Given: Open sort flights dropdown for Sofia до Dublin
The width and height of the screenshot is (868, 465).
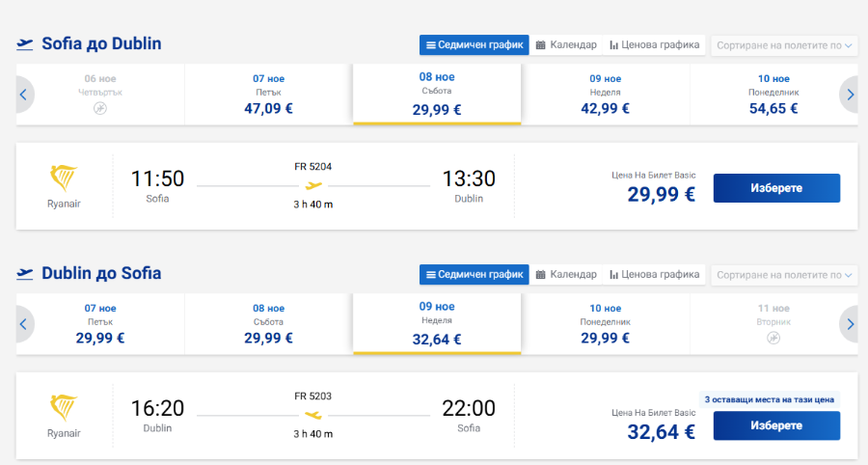Looking at the screenshot, I should click(x=784, y=45).
